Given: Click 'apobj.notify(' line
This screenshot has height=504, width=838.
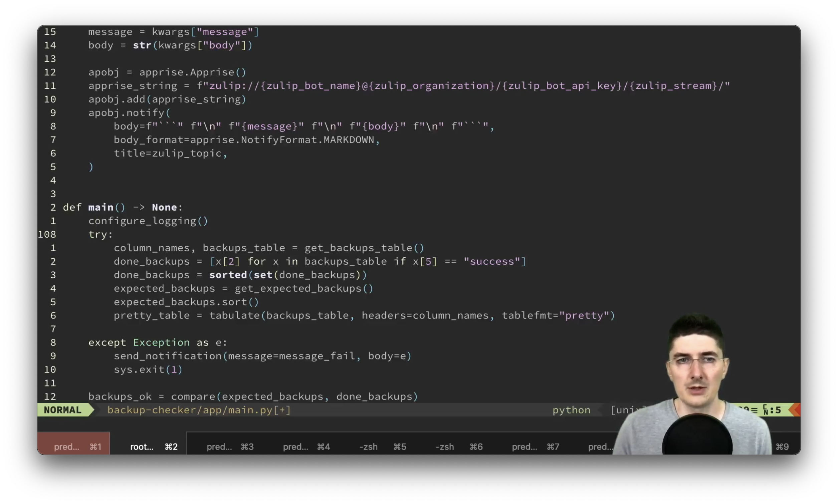Looking at the screenshot, I should click(129, 113).
